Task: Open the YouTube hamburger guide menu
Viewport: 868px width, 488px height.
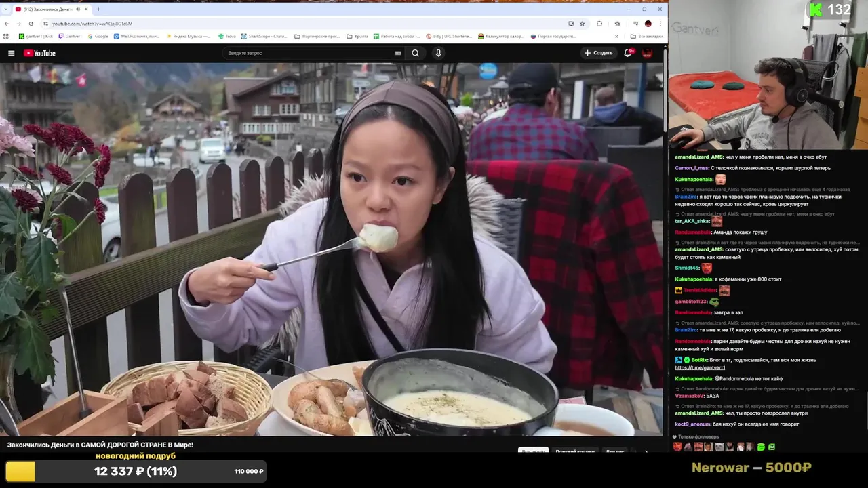Action: click(11, 53)
